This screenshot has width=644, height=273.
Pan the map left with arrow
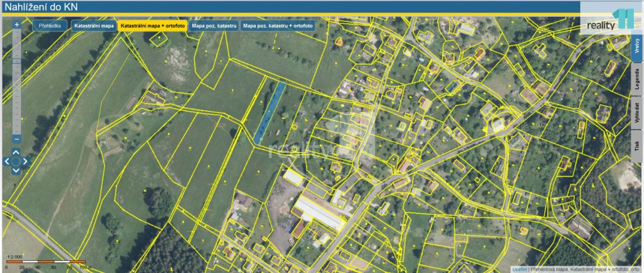point(7,161)
